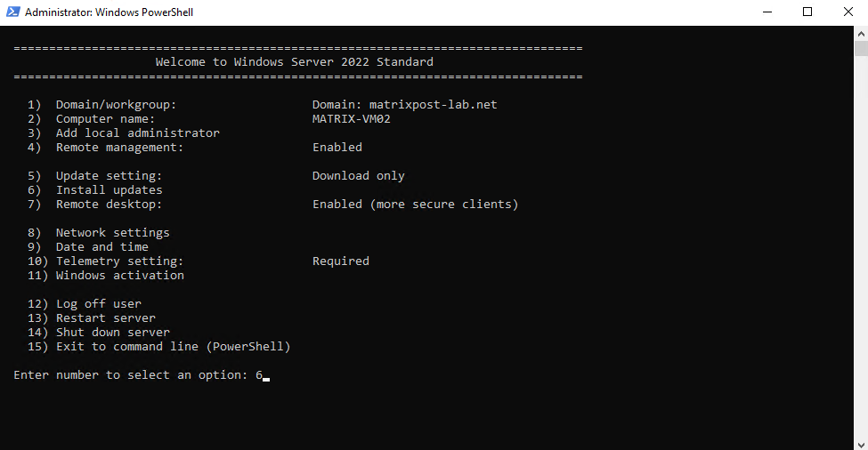Click the 'Restart server' option text

106,317
